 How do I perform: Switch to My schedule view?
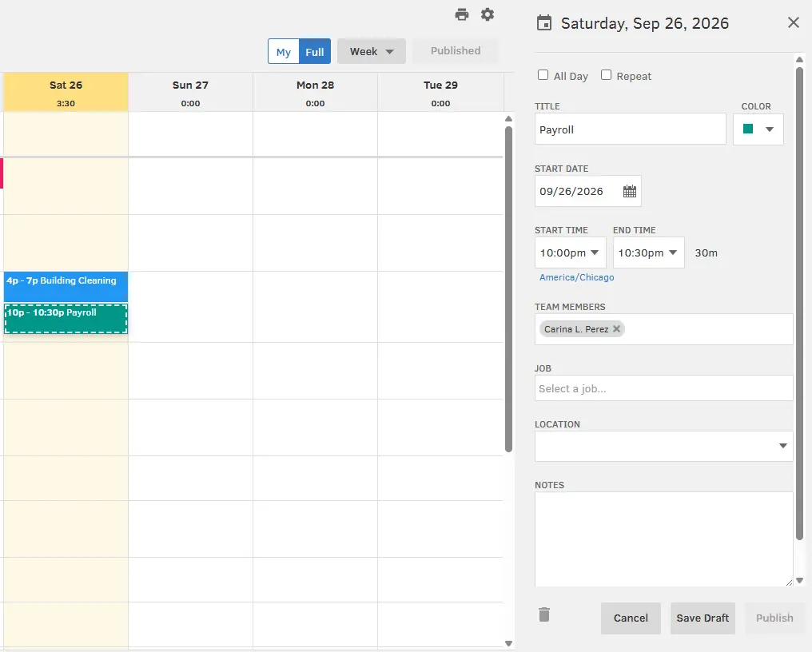pyautogui.click(x=283, y=51)
